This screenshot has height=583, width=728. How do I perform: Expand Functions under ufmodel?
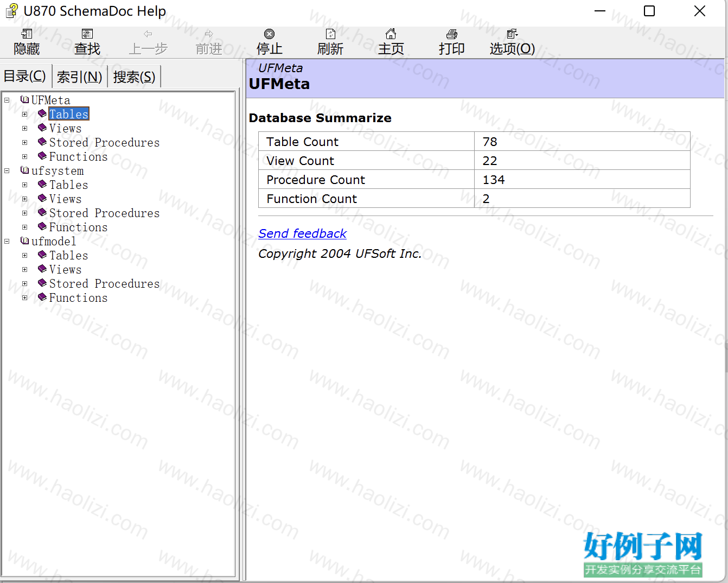pos(24,298)
